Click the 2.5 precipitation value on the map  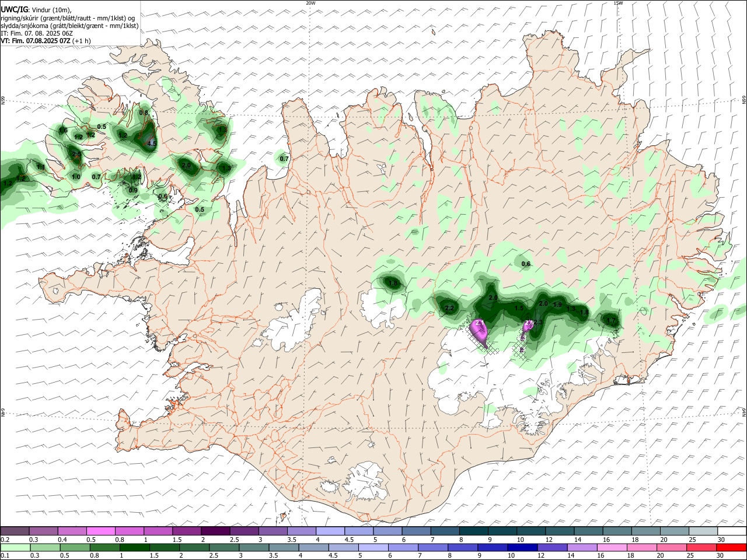click(x=76, y=154)
